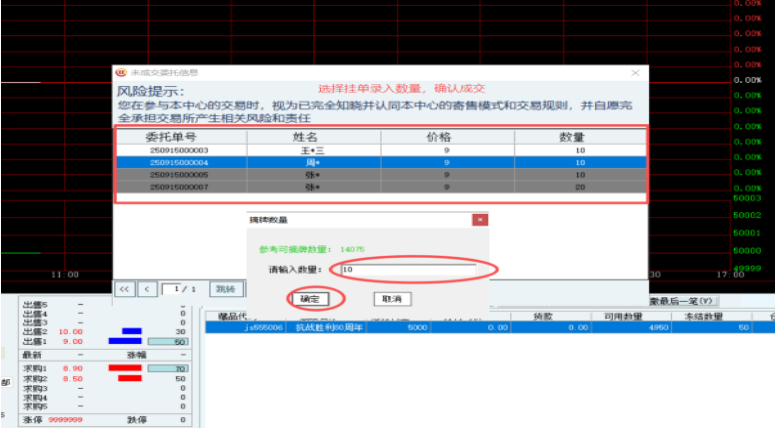Go to first page with << button

[x=124, y=289]
